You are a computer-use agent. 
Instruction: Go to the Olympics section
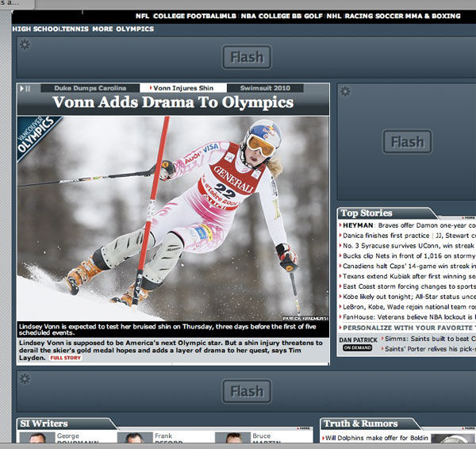135,29
